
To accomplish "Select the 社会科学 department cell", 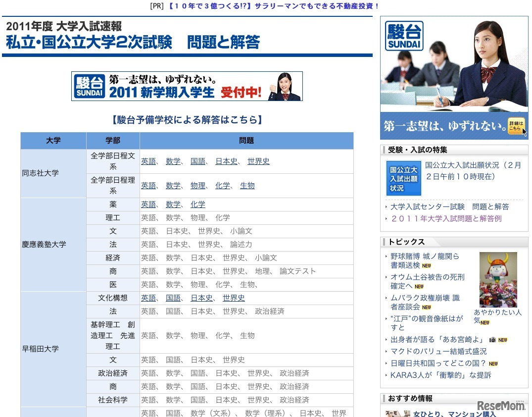I will 113,400.
